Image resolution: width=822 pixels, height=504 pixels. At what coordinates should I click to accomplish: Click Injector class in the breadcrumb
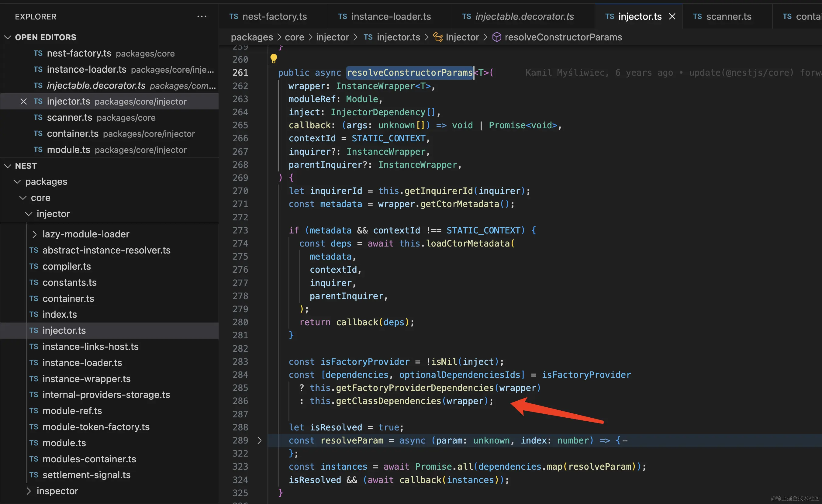pyautogui.click(x=462, y=37)
